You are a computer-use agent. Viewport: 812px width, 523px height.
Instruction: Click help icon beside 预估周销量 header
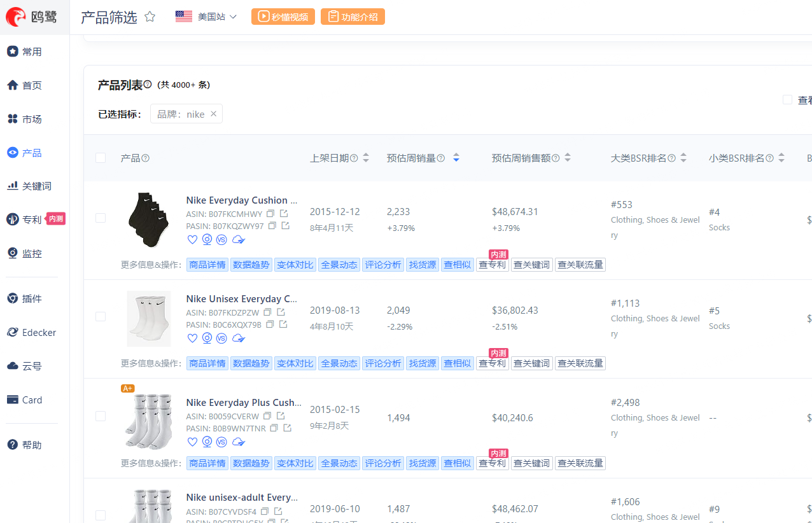coord(440,158)
